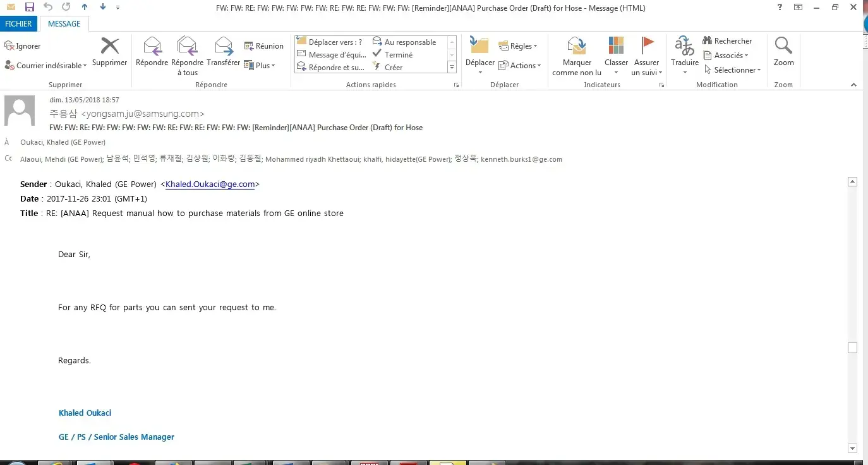Click the 'Dear Sir,' greeting line
The image size is (868, 465).
[74, 255]
